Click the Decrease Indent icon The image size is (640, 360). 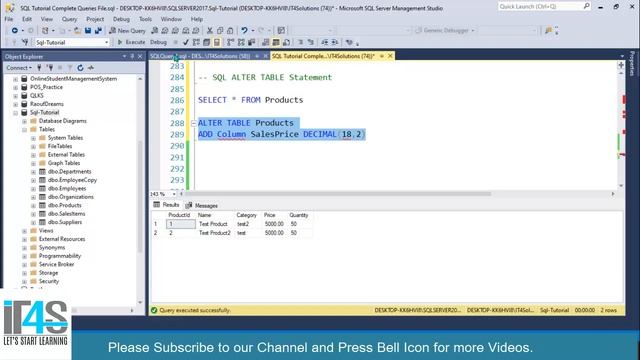[325, 42]
